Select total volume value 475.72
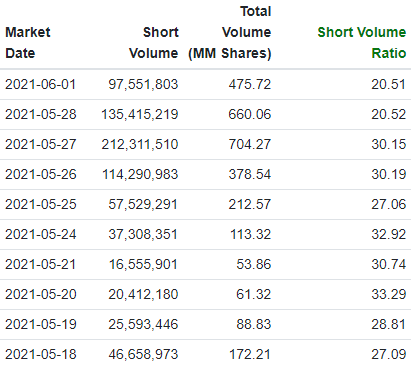 click(x=250, y=84)
